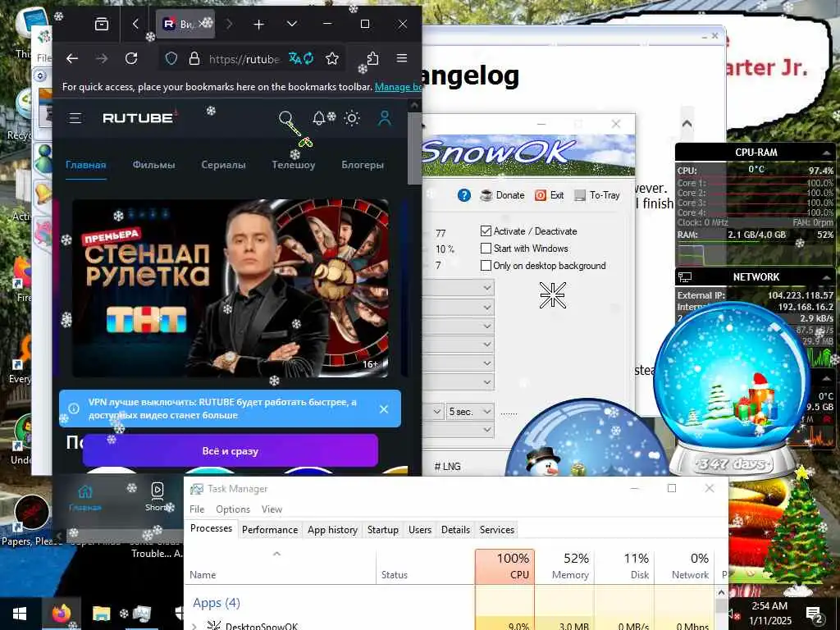Click the RUTUBE logo

pos(138,118)
